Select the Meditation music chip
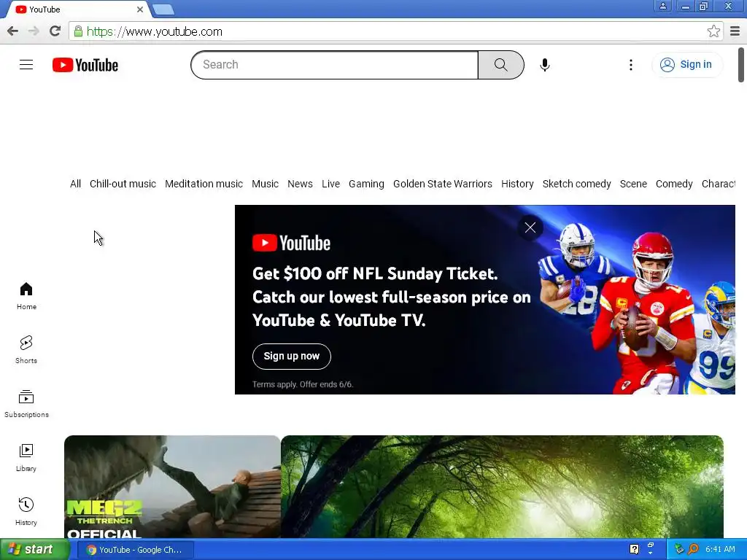Image resolution: width=747 pixels, height=560 pixels. click(x=204, y=184)
